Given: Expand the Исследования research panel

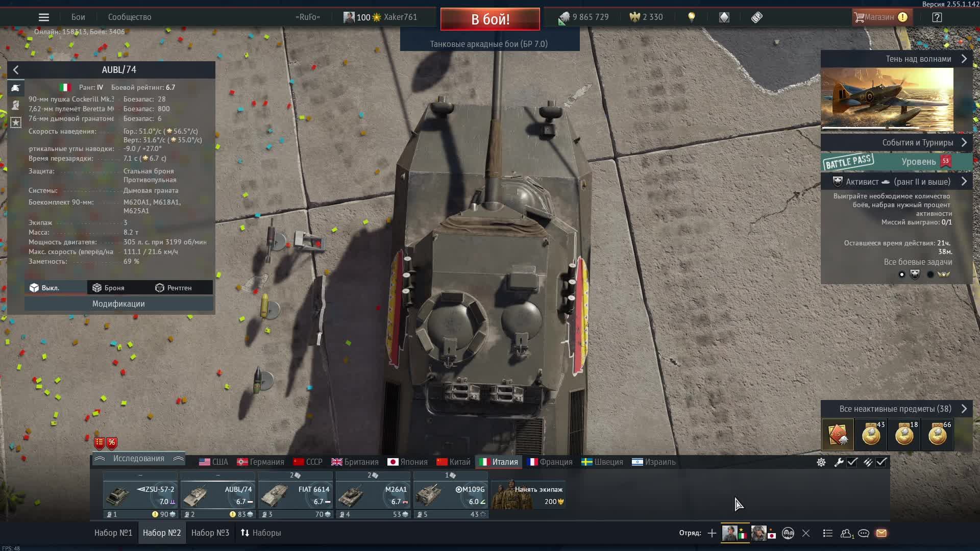Looking at the screenshot, I should tap(139, 459).
